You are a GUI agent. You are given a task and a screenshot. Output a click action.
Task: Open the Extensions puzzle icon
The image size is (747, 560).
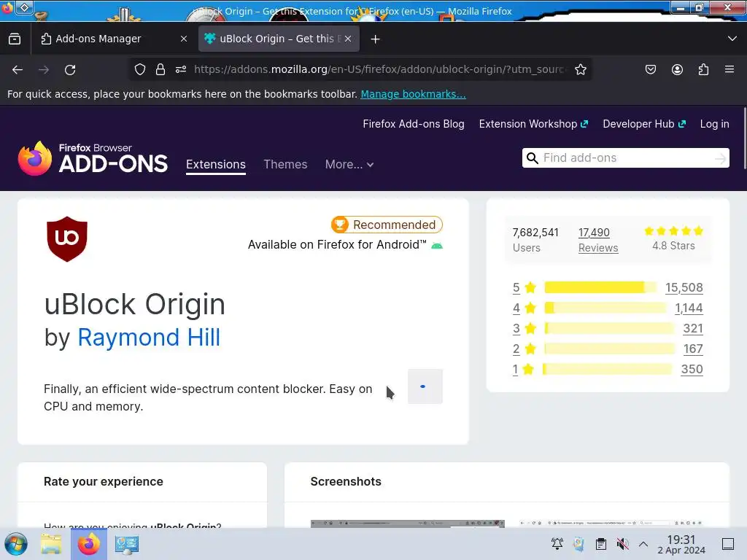pyautogui.click(x=703, y=69)
